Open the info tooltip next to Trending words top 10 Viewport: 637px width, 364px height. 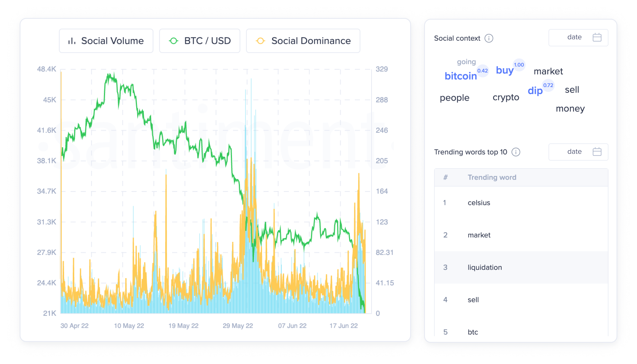pyautogui.click(x=516, y=152)
